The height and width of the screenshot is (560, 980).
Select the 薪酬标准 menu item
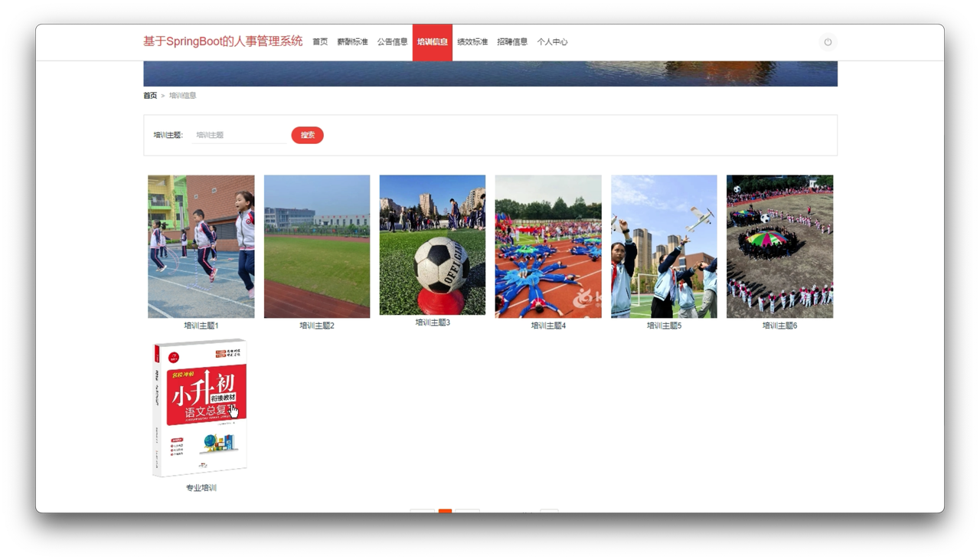(x=353, y=42)
